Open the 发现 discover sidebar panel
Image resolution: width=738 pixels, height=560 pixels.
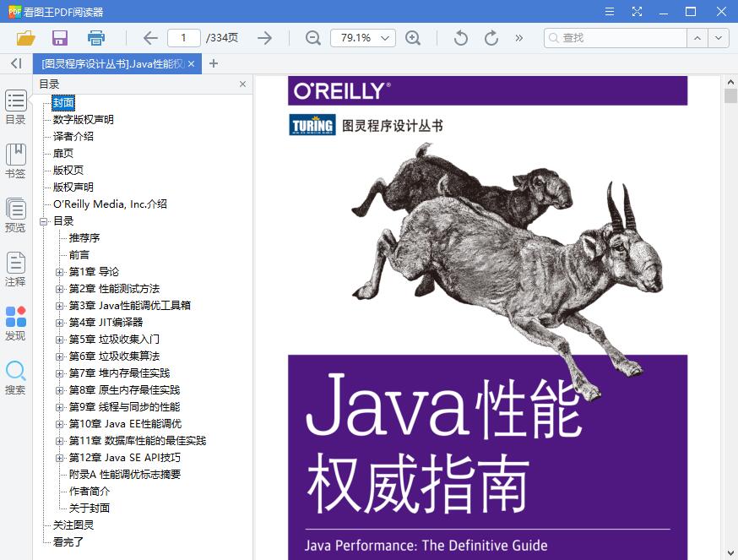pyautogui.click(x=15, y=323)
